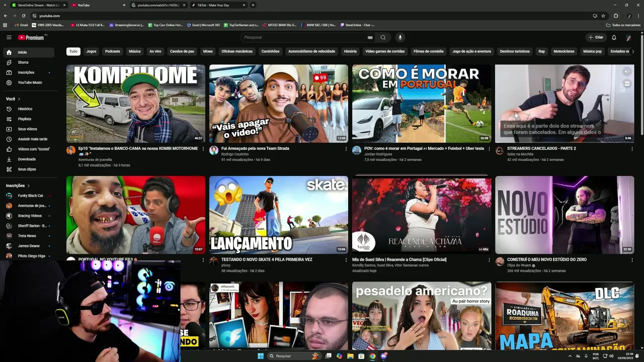Image resolution: width=644 pixels, height=362 pixels.
Task: Open the notifications bell
Action: 614,37
